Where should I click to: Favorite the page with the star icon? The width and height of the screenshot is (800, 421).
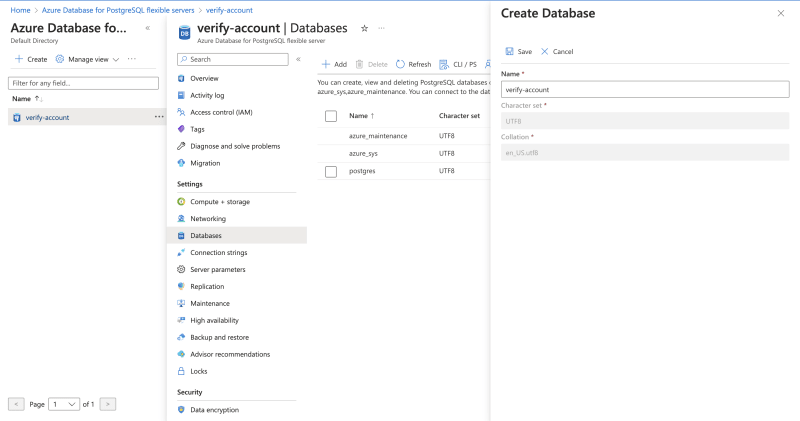click(x=364, y=29)
